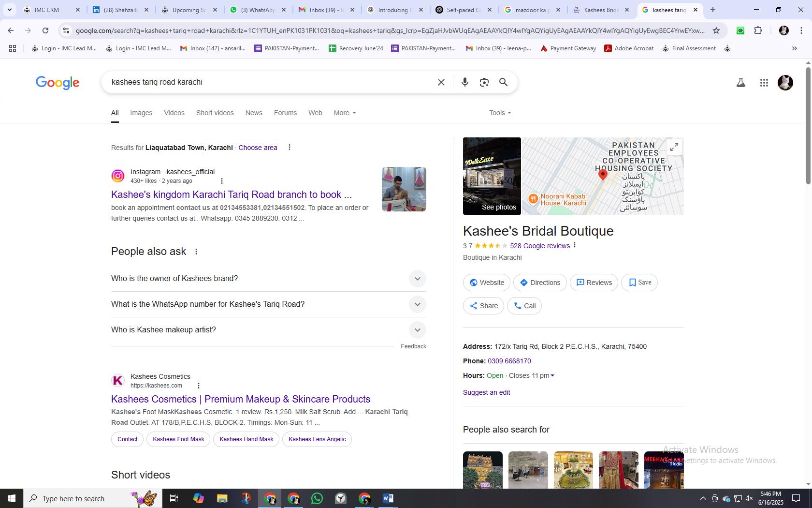Switch to the Images results tab
The image size is (812, 508).
tap(141, 113)
